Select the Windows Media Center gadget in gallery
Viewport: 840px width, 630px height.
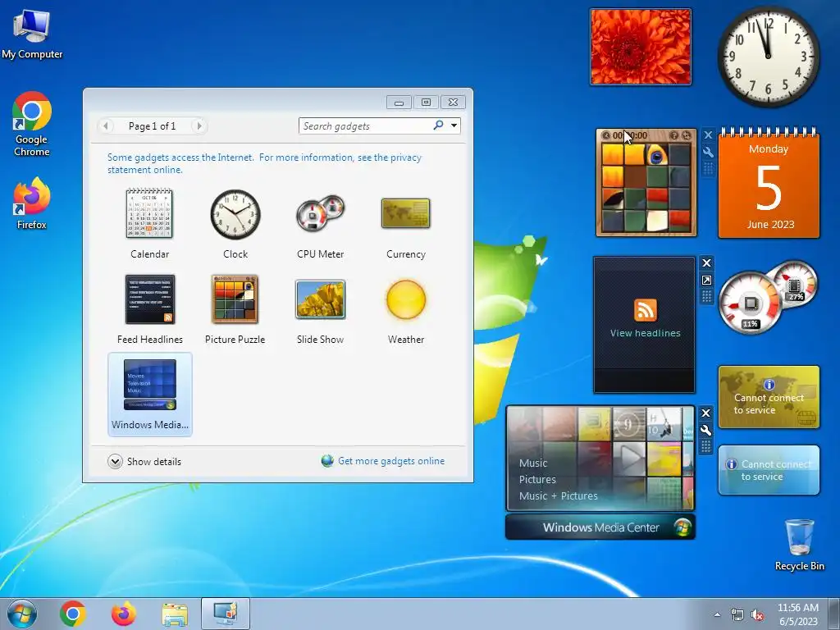[x=149, y=395]
